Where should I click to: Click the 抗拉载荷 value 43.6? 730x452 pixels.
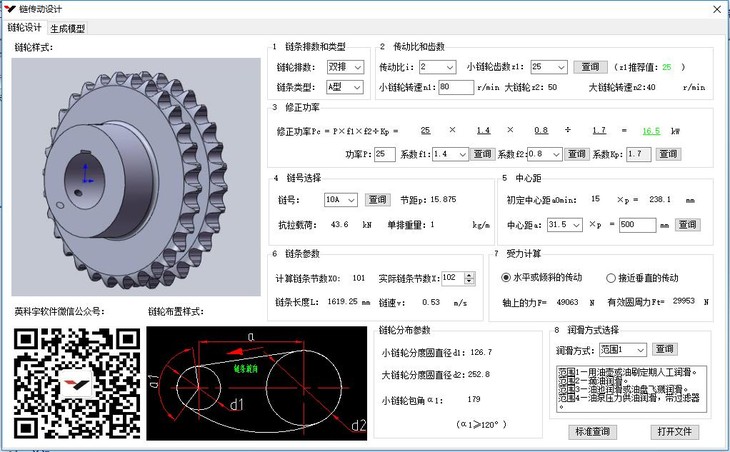[339, 224]
